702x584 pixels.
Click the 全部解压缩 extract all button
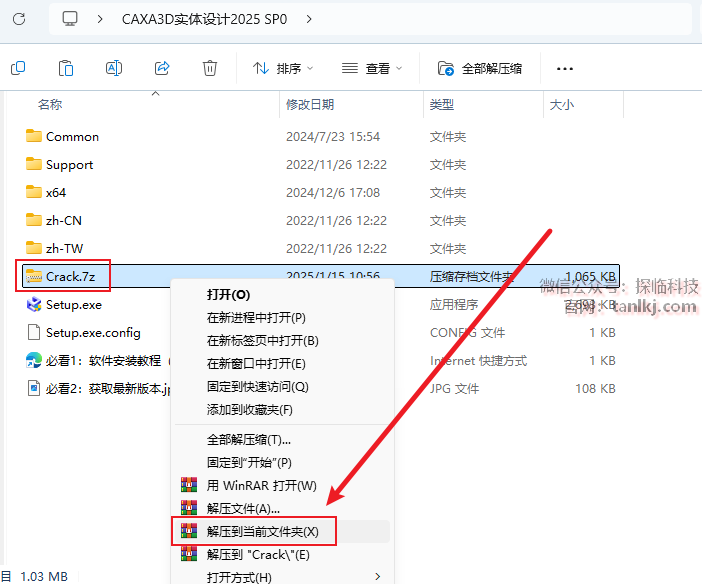479,69
